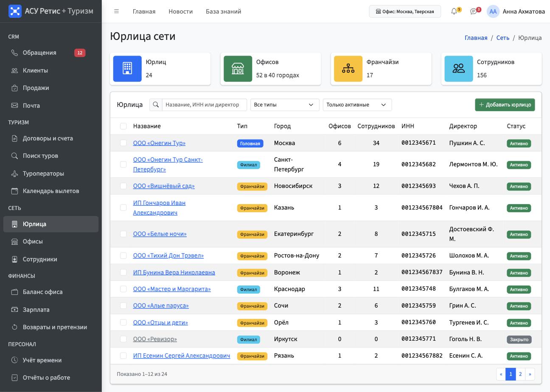
Task: Click the Отчёты о работе checklist icon
Action: pos(14,378)
